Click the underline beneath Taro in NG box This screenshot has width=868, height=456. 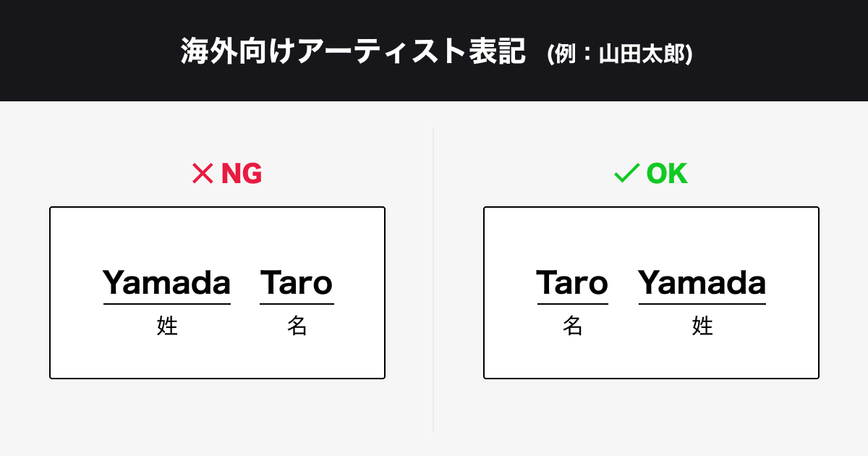(297, 304)
